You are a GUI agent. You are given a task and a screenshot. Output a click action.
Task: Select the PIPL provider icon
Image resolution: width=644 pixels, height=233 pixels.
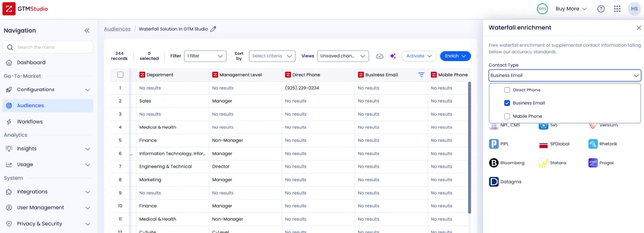point(494,144)
